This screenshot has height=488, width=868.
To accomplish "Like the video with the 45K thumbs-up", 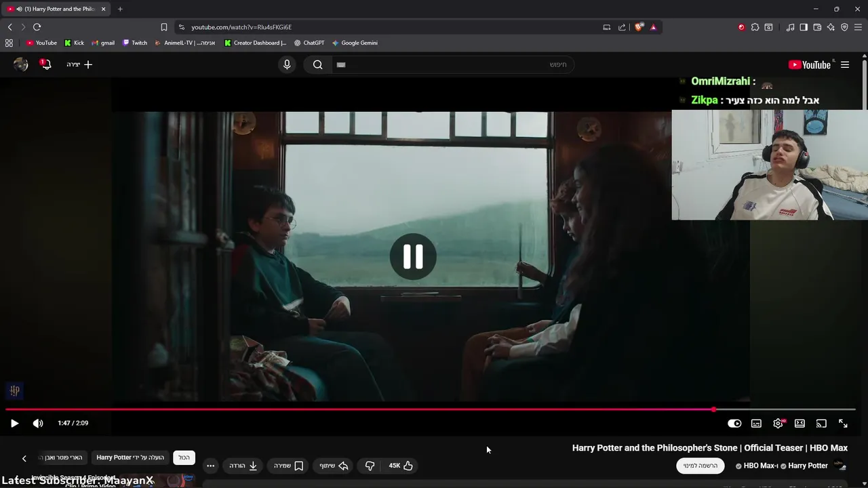I will [x=400, y=466].
